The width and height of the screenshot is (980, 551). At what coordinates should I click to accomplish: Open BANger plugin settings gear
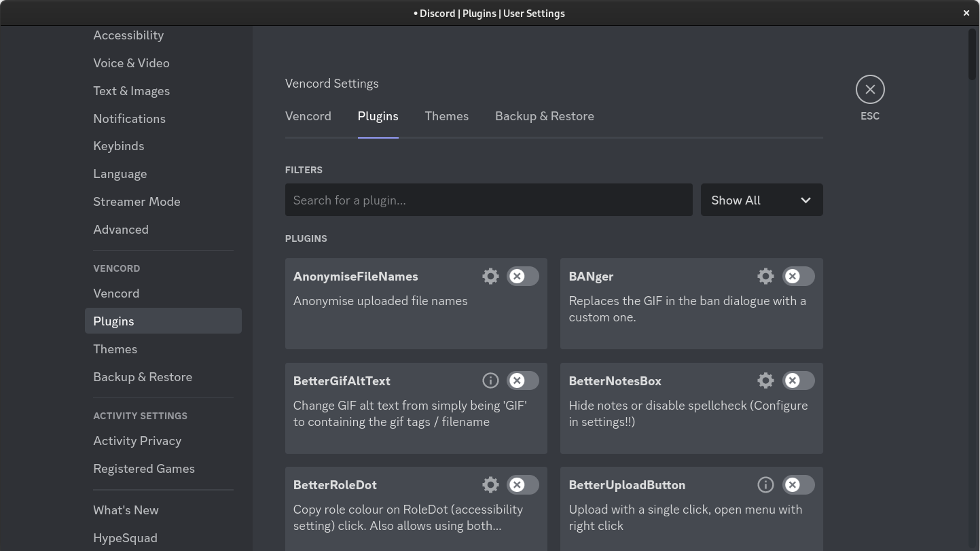[765, 276]
